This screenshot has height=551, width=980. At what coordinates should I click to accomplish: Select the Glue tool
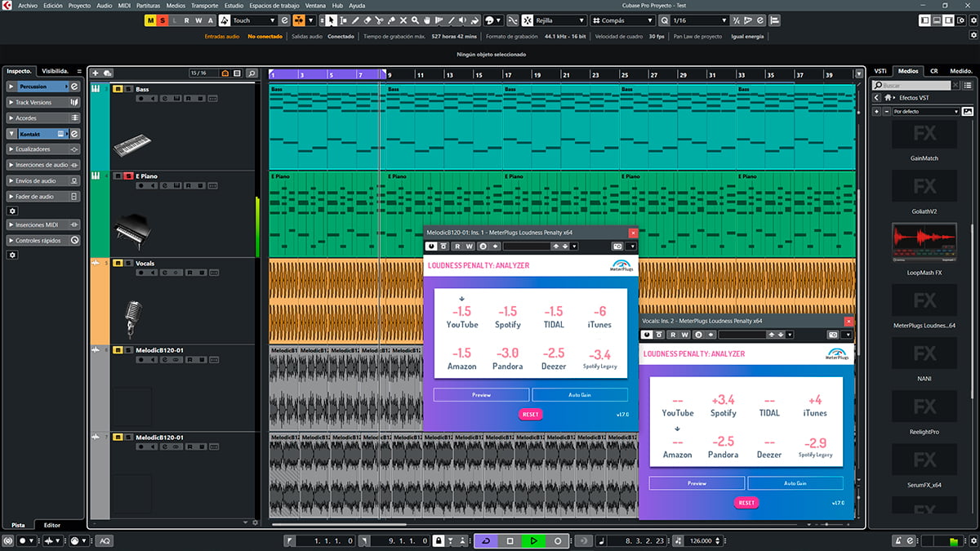391,20
